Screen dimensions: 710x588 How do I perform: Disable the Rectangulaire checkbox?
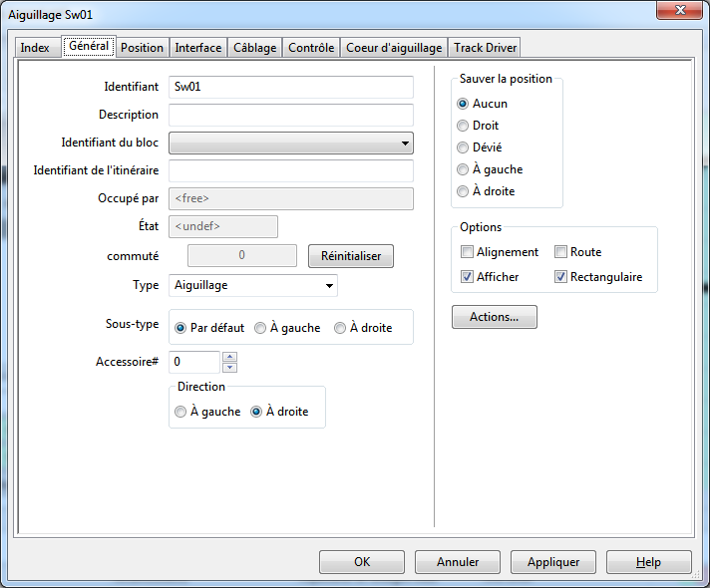pyautogui.click(x=561, y=277)
